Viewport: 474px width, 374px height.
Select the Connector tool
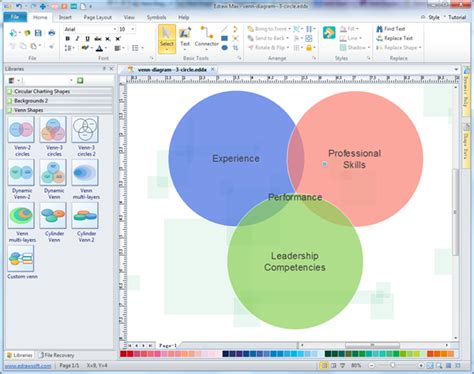click(x=206, y=37)
